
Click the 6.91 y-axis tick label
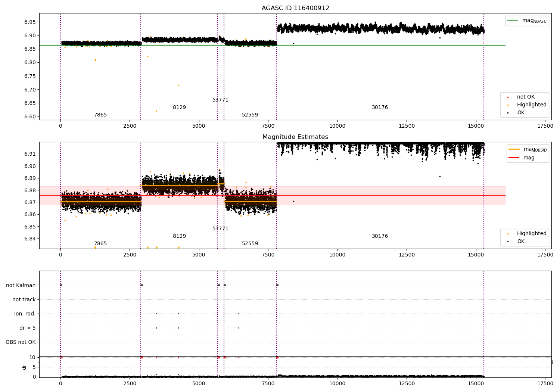click(30, 154)
